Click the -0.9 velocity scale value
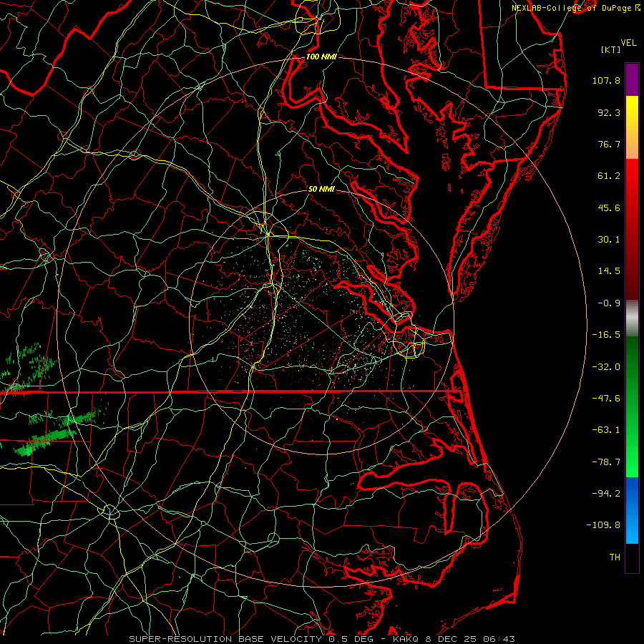Screen dimensions: 644x644 pos(609,303)
